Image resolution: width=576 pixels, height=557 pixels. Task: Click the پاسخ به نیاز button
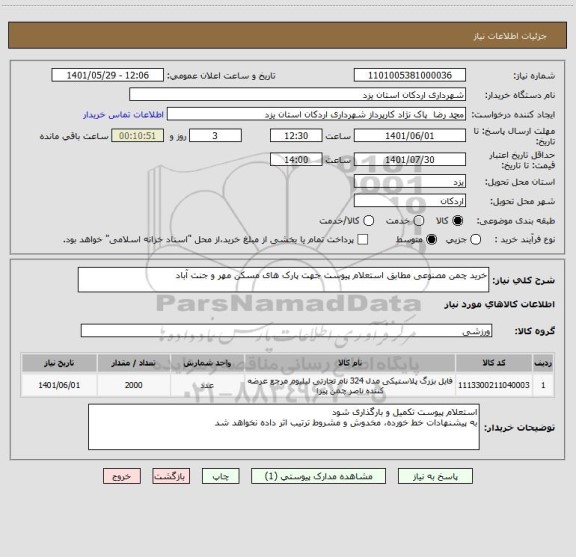click(435, 476)
